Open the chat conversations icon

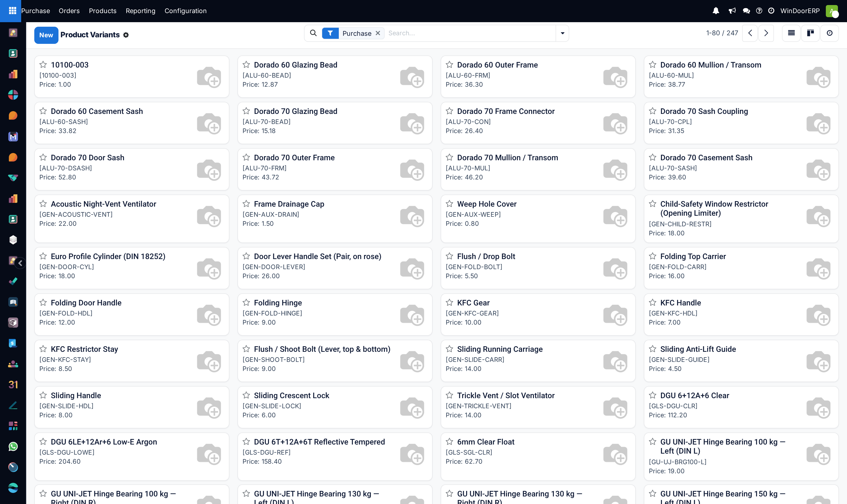746,11
